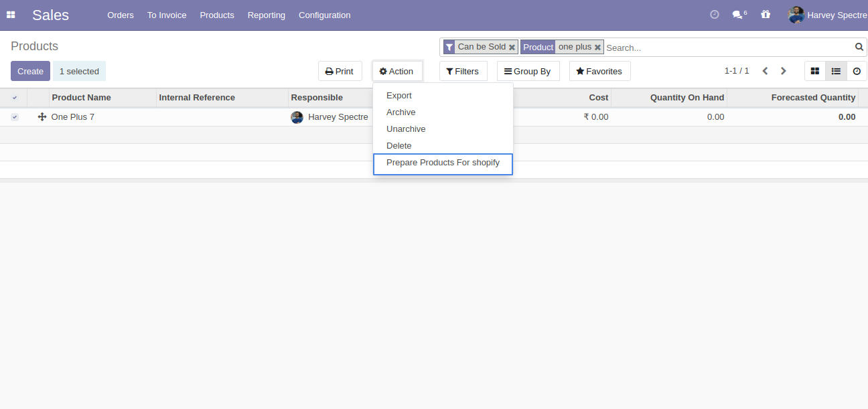Open the Favorites dropdown
This screenshot has height=409, width=868.
tap(599, 71)
